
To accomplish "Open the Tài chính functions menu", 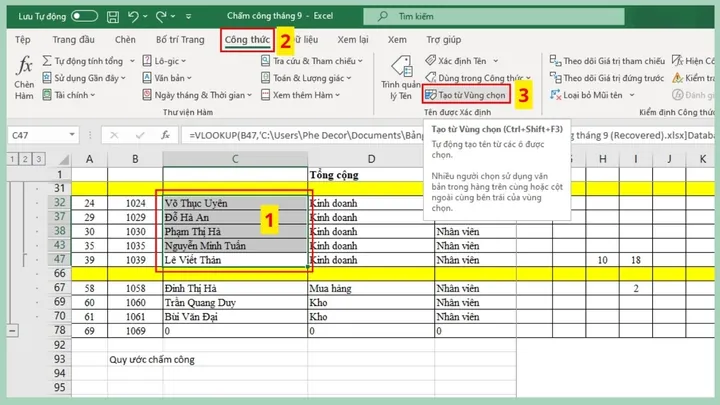I will [68, 95].
